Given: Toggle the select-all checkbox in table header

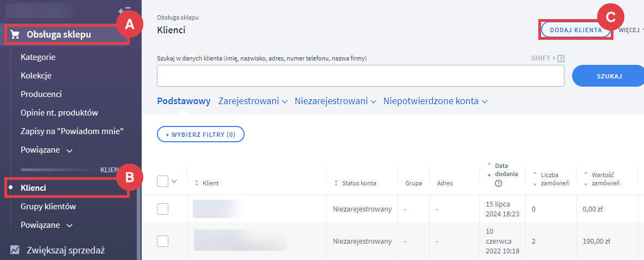Looking at the screenshot, I should (162, 182).
